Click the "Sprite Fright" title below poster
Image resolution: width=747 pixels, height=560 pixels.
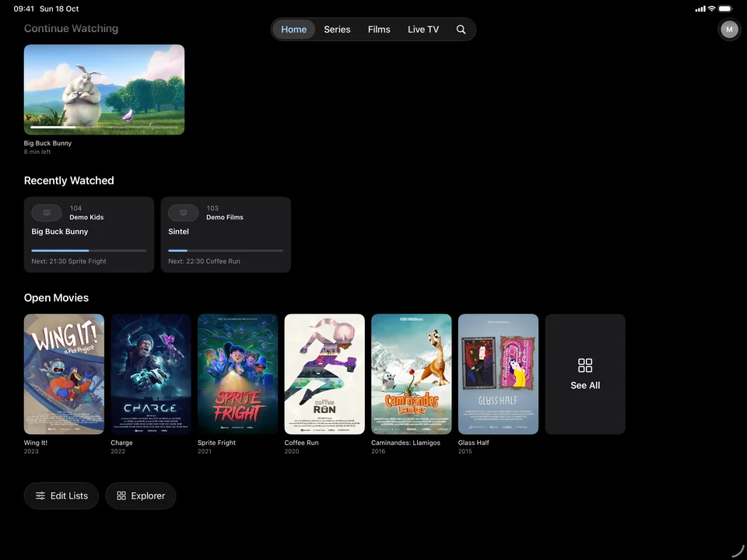click(216, 443)
